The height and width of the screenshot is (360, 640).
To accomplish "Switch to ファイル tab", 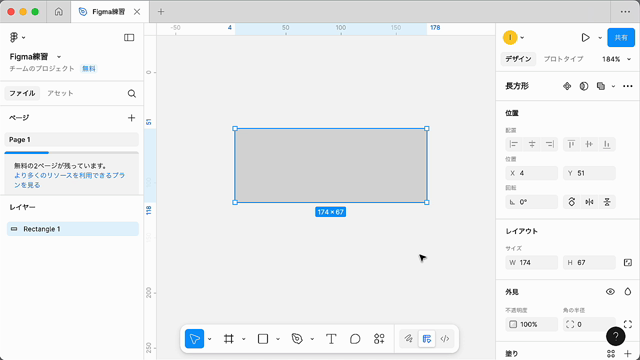I will [x=22, y=93].
